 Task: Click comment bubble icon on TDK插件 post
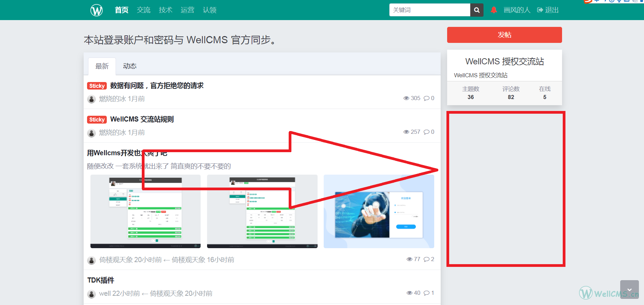(426, 293)
